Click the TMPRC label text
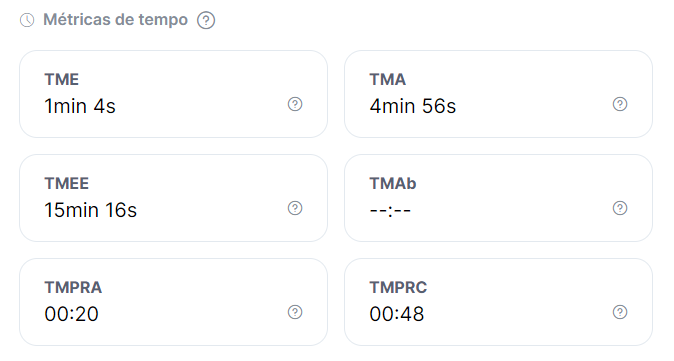The image size is (674, 361). [398, 288]
